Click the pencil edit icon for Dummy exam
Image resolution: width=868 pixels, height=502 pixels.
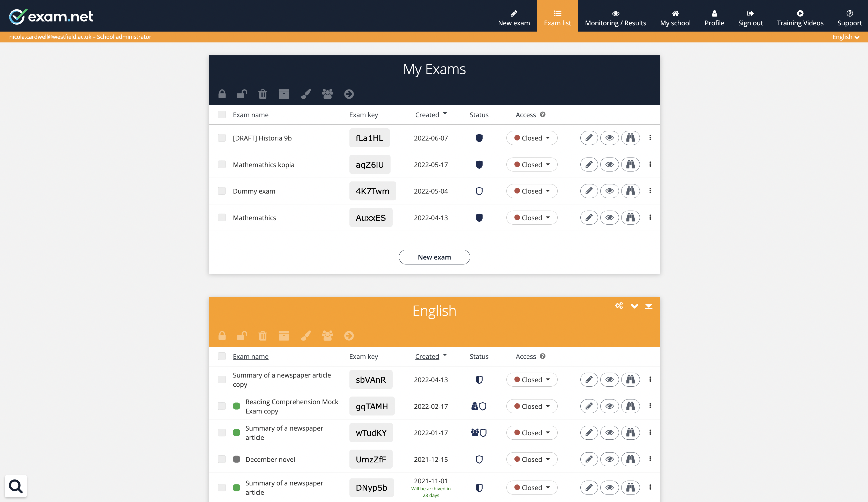[x=589, y=191]
